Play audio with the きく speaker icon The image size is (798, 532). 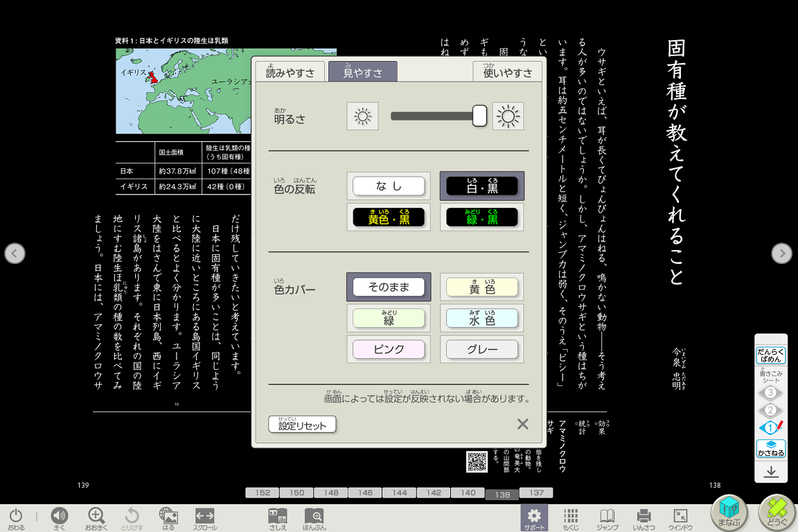59,517
